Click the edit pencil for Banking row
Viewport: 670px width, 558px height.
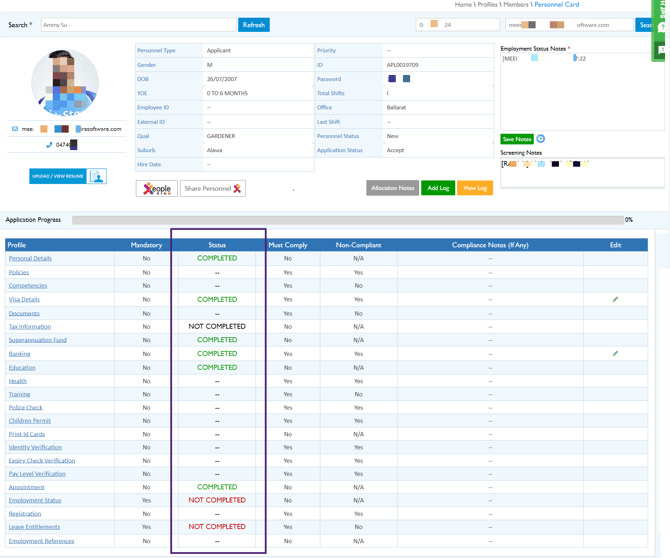[x=615, y=353]
